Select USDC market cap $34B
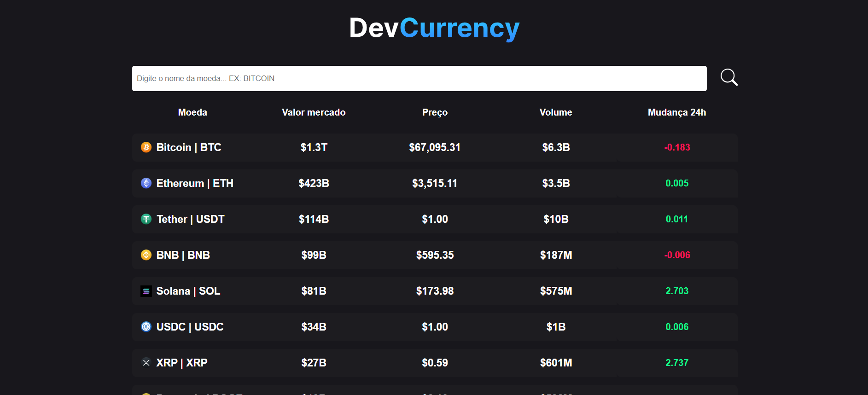Screen dimensions: 868x395 point(314,327)
